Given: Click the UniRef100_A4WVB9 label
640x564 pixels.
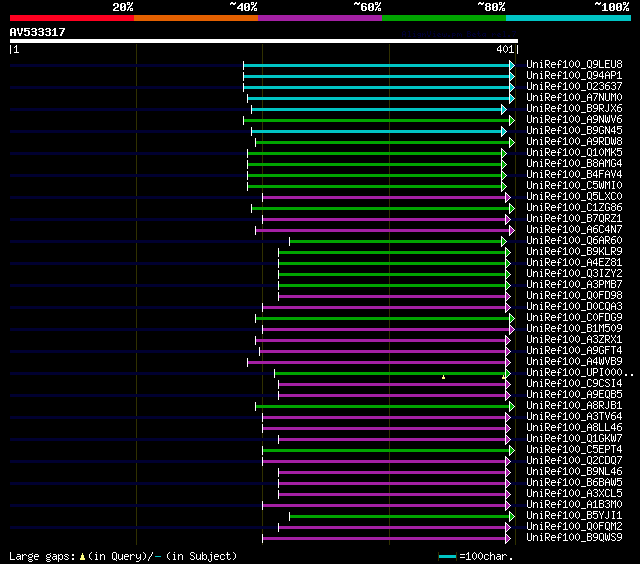Looking at the screenshot, I should (x=574, y=362).
